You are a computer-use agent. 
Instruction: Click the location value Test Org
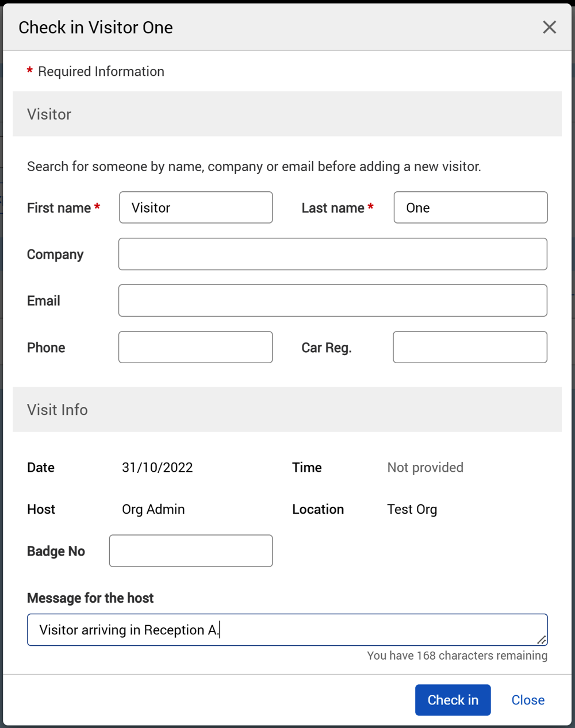(x=412, y=510)
